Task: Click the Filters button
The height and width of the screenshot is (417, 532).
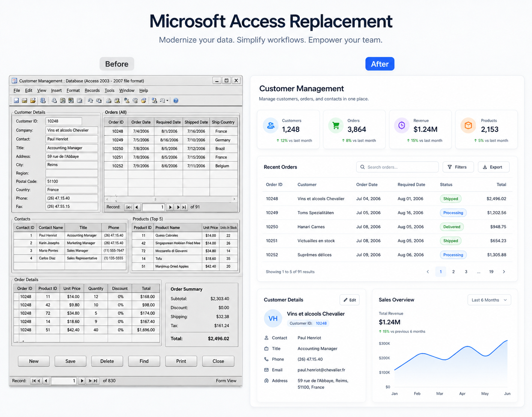Action: pos(458,167)
